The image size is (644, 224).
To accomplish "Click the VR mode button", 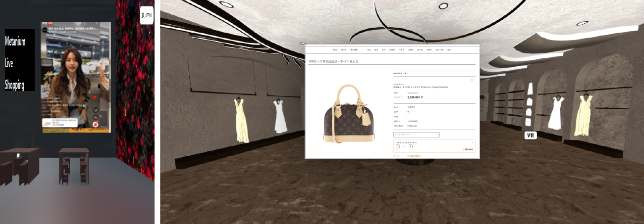I will 531,135.
